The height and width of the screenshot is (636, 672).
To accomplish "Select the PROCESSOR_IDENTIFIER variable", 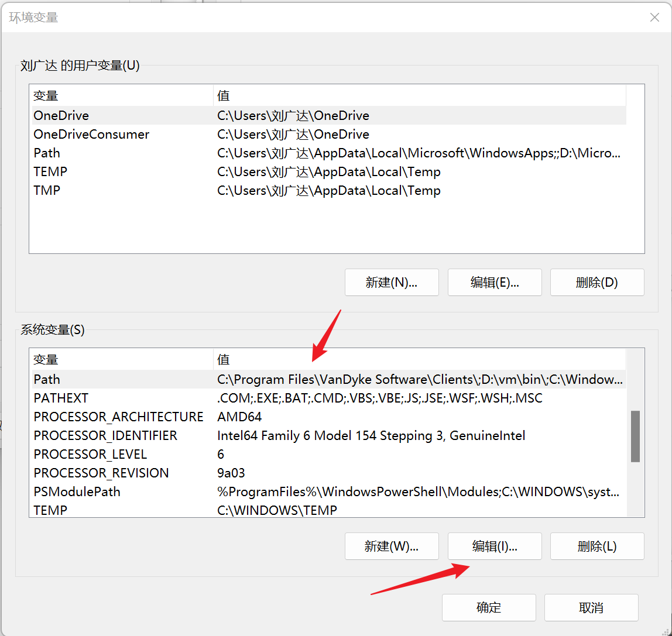I will coord(329,435).
